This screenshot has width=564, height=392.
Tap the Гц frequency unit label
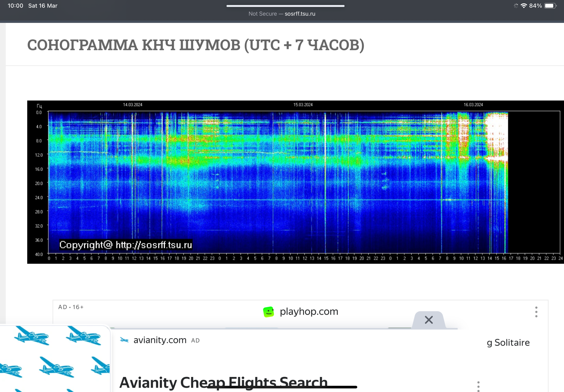[x=39, y=106]
